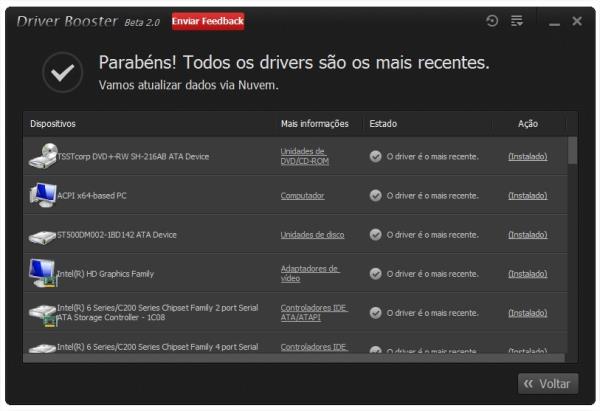Click Instalado link in Intel HD Graphics row
Viewport: 600px width, 411px height.
[528, 274]
